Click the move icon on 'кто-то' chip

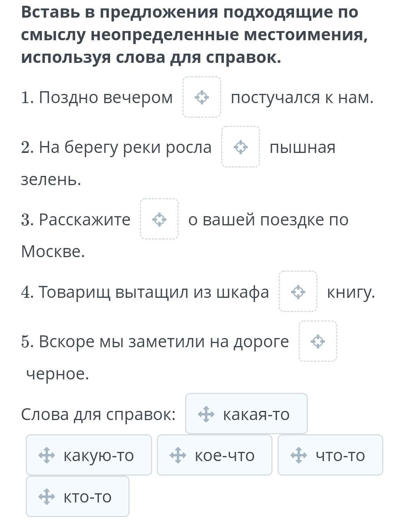(47, 497)
